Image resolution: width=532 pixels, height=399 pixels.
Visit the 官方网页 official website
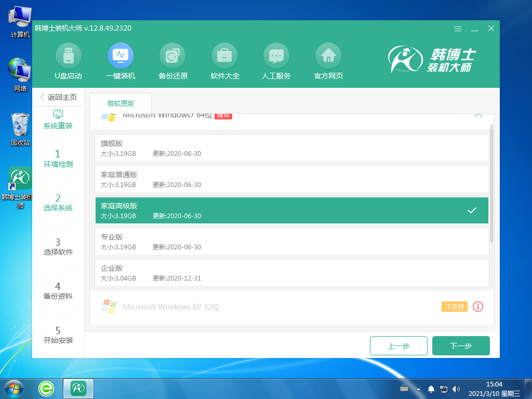[x=328, y=61]
